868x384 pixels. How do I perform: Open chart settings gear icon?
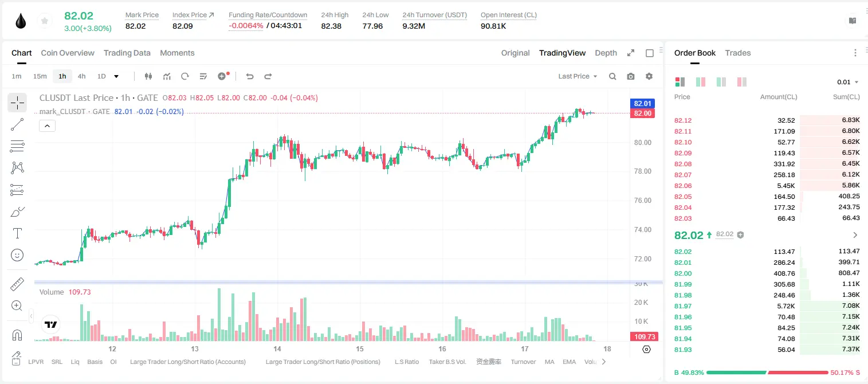649,76
